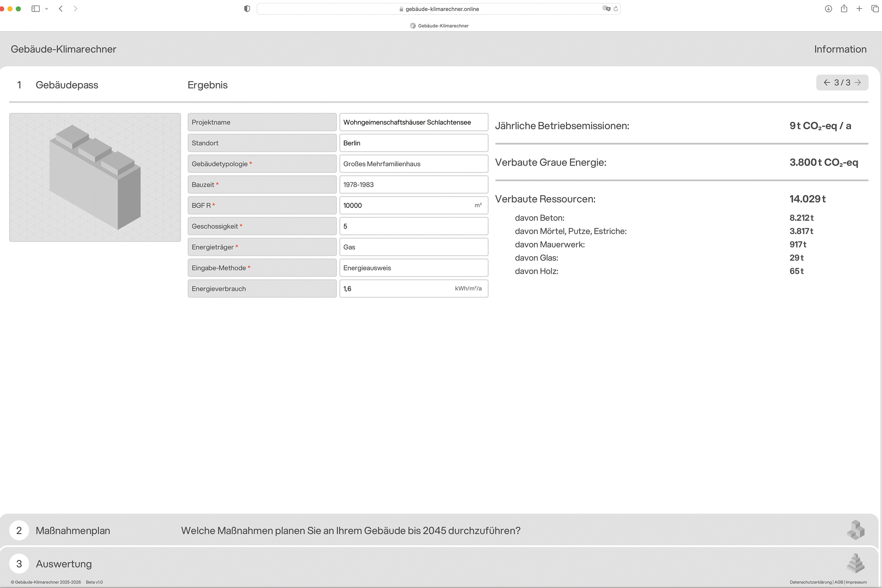This screenshot has width=882, height=588.
Task: Click the davon Glas value 29 t
Action: tap(797, 258)
